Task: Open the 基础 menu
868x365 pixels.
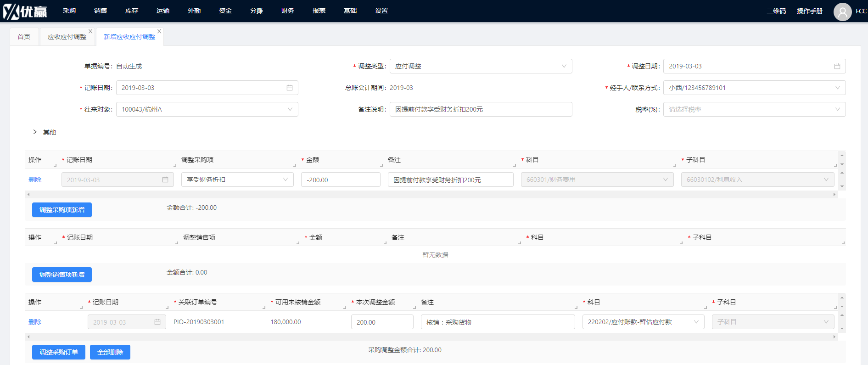Action: tap(350, 11)
